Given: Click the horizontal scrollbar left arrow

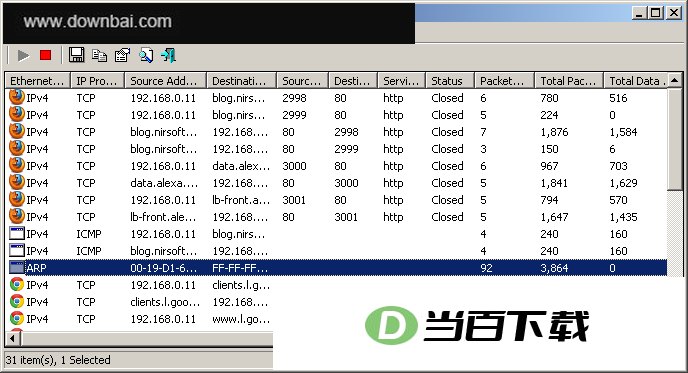Looking at the screenshot, I should pos(13,338).
